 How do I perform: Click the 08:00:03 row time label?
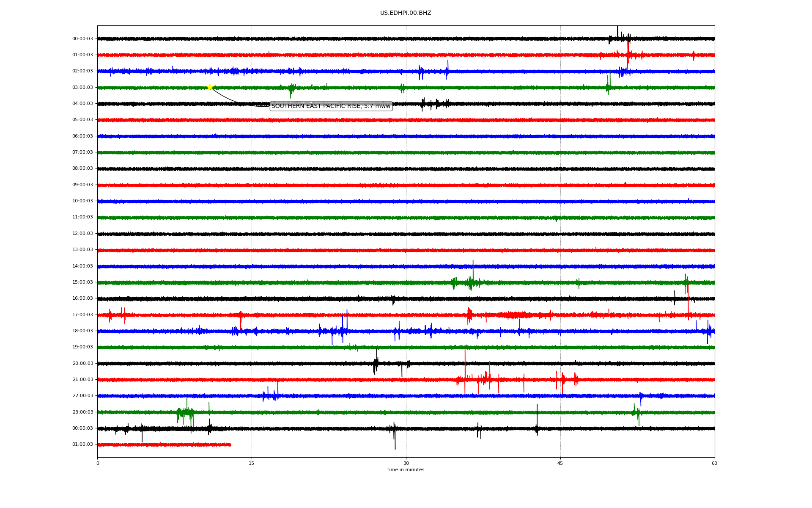tap(82, 168)
